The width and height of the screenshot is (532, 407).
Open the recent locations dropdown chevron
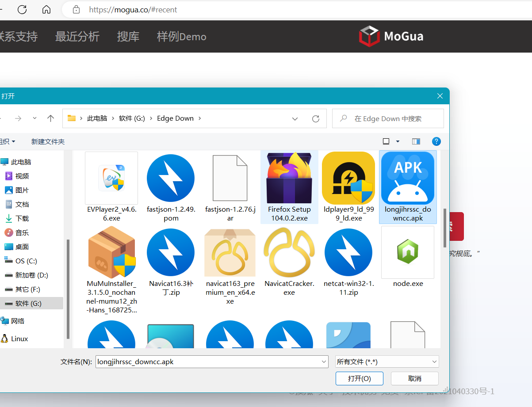[35, 118]
